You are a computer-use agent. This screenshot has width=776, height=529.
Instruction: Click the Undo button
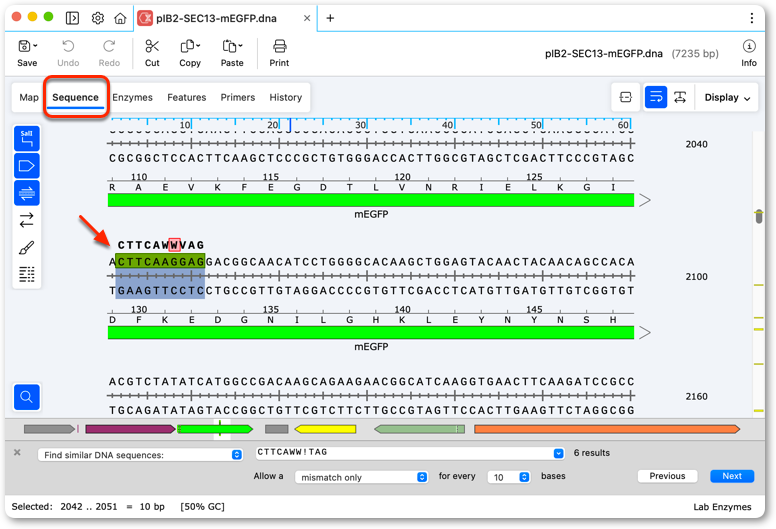click(68, 53)
